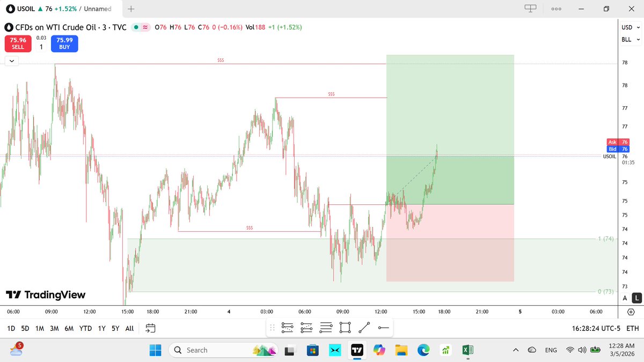Select the All time range

[129, 328]
